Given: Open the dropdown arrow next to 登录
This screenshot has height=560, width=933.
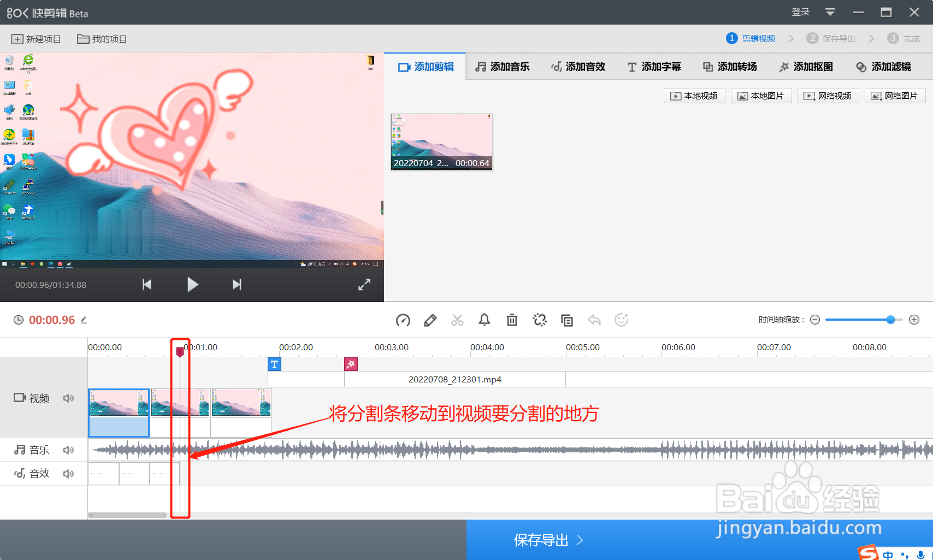Looking at the screenshot, I should (x=830, y=11).
